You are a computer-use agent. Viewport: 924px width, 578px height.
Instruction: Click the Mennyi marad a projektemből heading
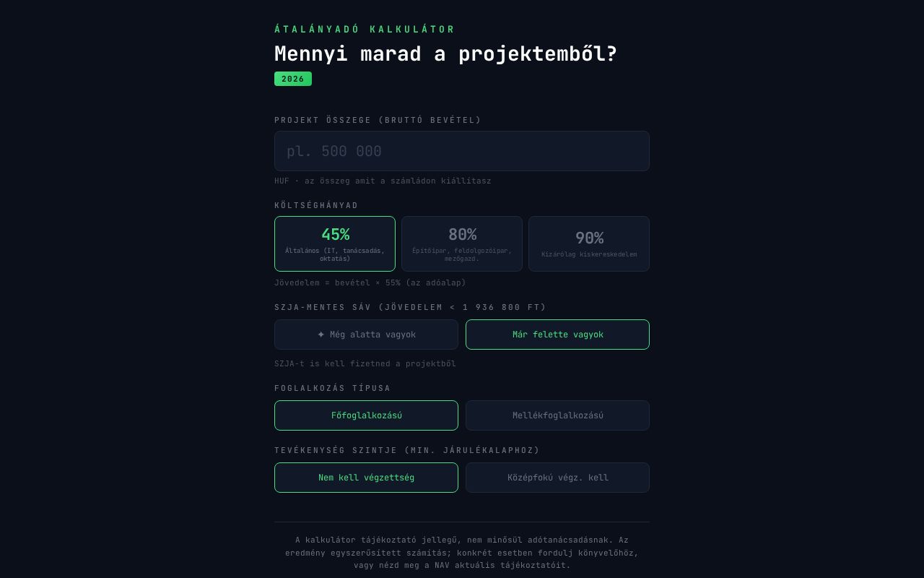pos(445,54)
